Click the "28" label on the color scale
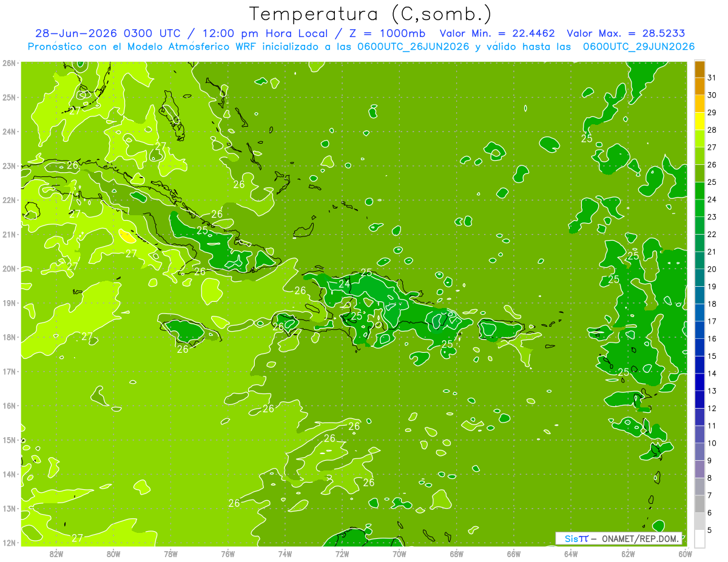The height and width of the screenshot is (562, 728). [712, 130]
